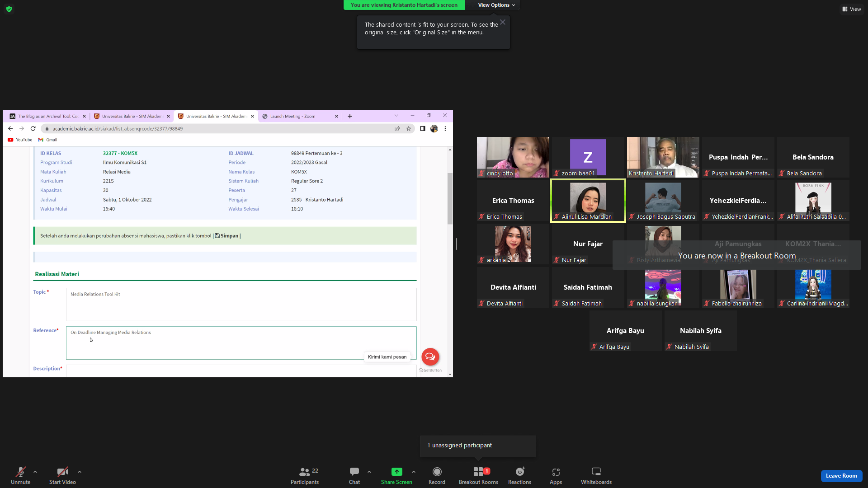Open the browser tab search chevron
Screen dimensions: 868x488
[x=396, y=116]
